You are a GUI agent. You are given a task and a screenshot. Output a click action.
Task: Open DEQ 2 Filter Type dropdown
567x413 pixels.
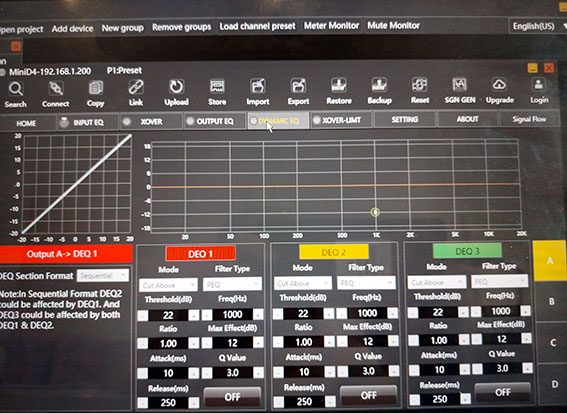click(366, 283)
